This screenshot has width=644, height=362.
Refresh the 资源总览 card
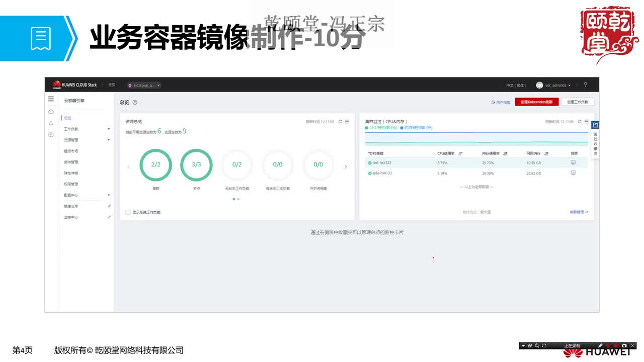pos(340,122)
